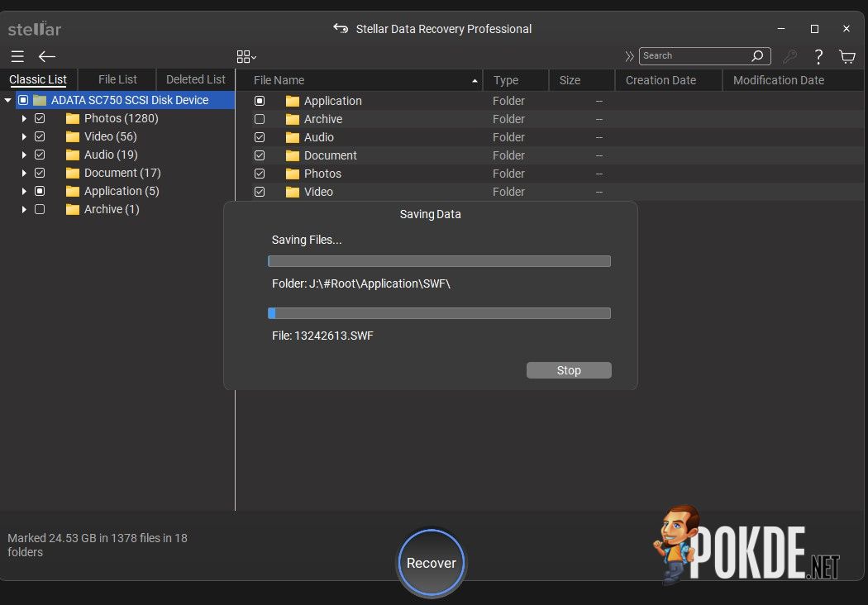Uncheck the Audio (19) tree checkbox
This screenshot has height=605, width=868.
[x=40, y=155]
